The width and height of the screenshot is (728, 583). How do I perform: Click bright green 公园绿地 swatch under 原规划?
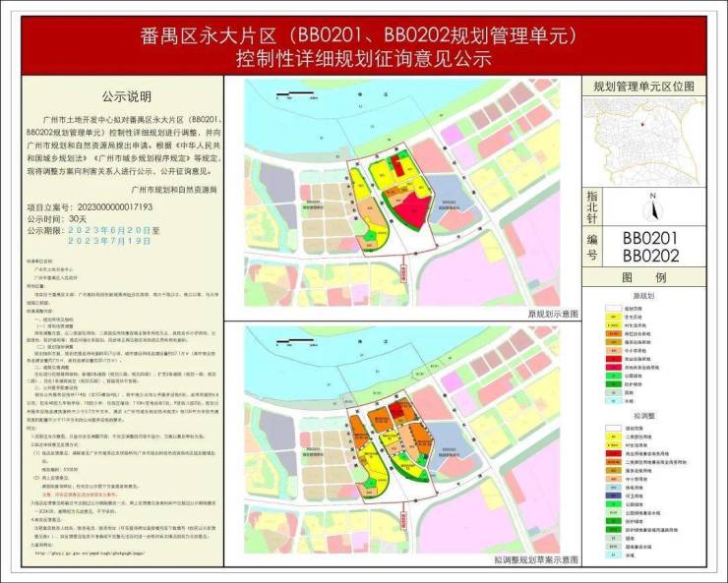pos(613,376)
